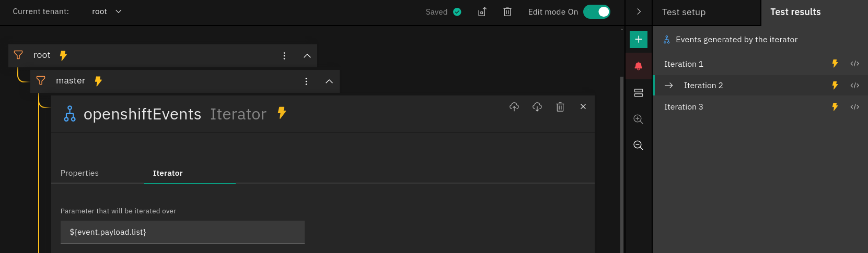Click the download cloud icon in openshiftEvents panel
Screen dimensions: 868x253
click(x=537, y=107)
